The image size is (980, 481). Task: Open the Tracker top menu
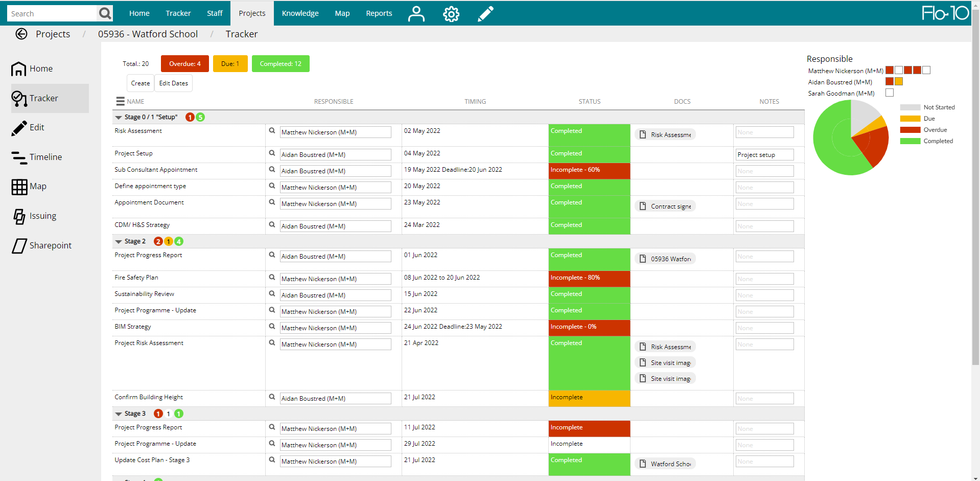pyautogui.click(x=178, y=13)
